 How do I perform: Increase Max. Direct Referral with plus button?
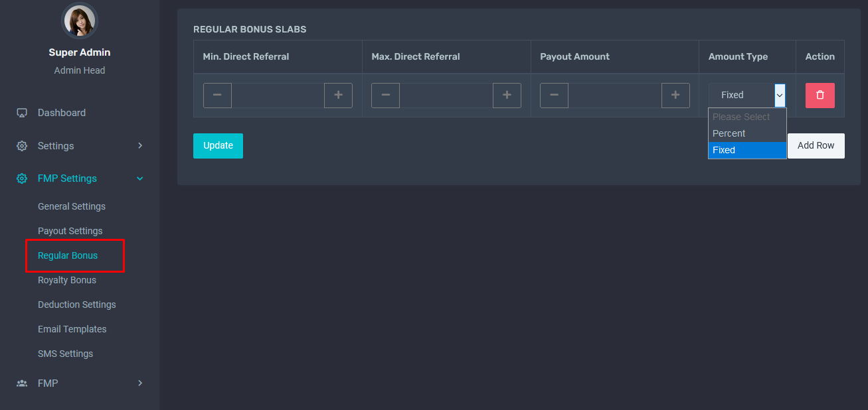pyautogui.click(x=507, y=96)
